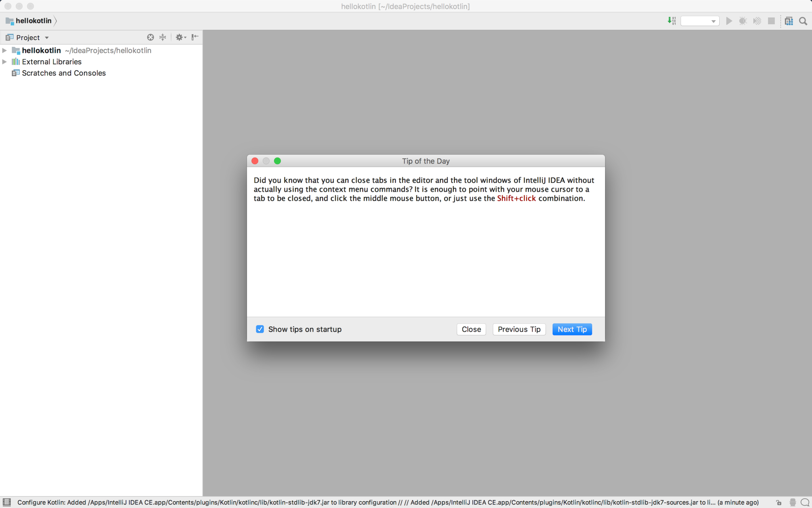Viewport: 812px width, 508px height.
Task: Click the hellokotlin breadcrumb in the navigation bar
Action: pyautogui.click(x=33, y=21)
